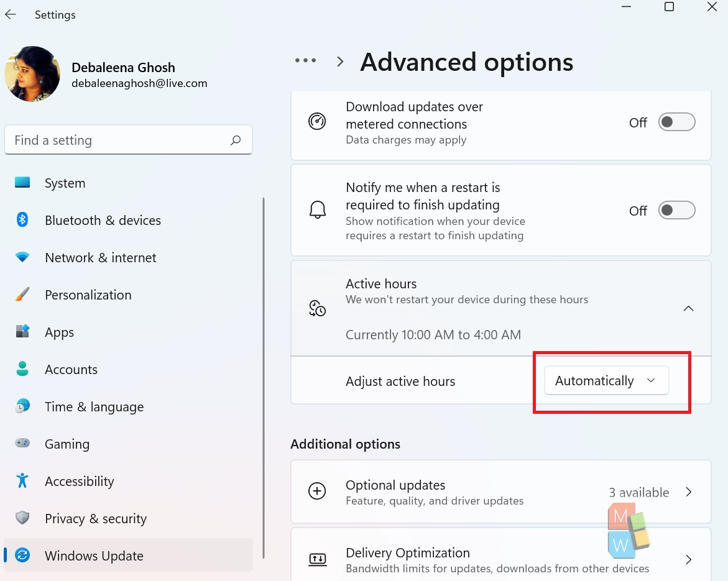Click the debaleenaghosh@live.com email text
728x581 pixels.
139,83
